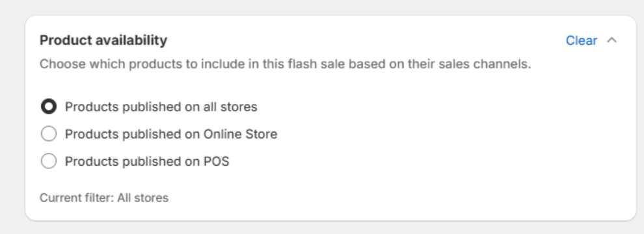
Task: Choose the POS radio button
Action: (49, 161)
